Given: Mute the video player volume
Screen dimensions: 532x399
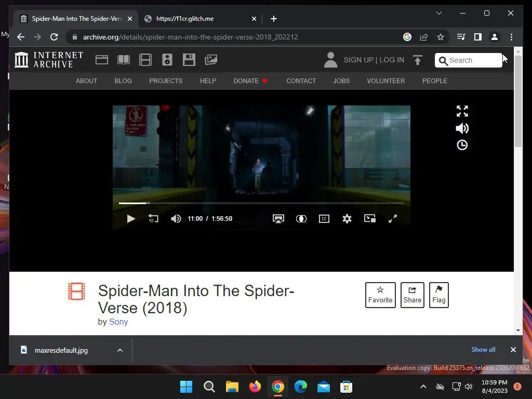Looking at the screenshot, I should tap(176, 219).
